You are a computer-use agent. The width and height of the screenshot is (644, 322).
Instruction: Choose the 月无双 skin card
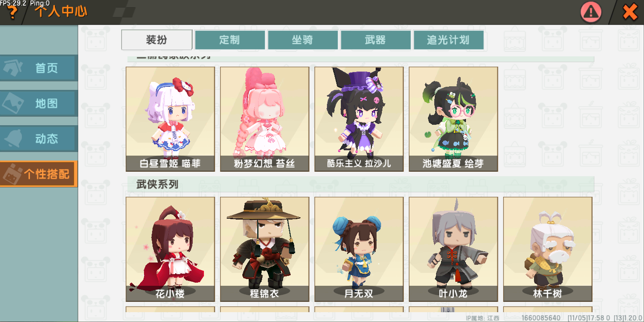point(359,249)
